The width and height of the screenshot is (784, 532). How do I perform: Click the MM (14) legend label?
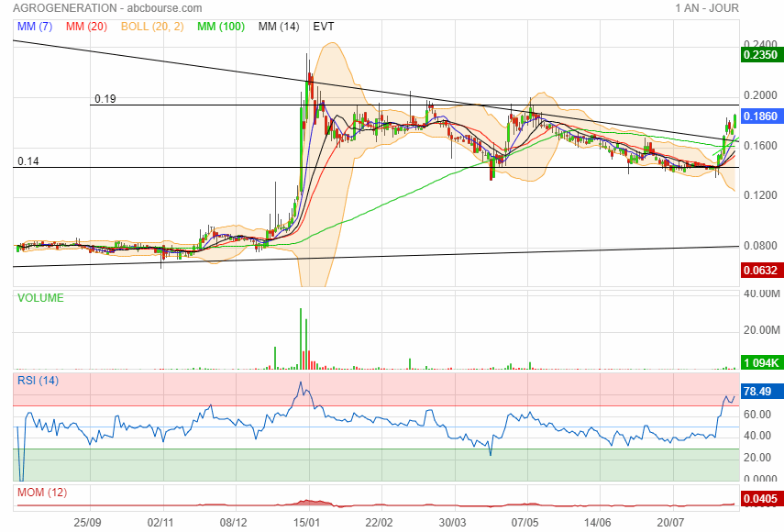279,27
